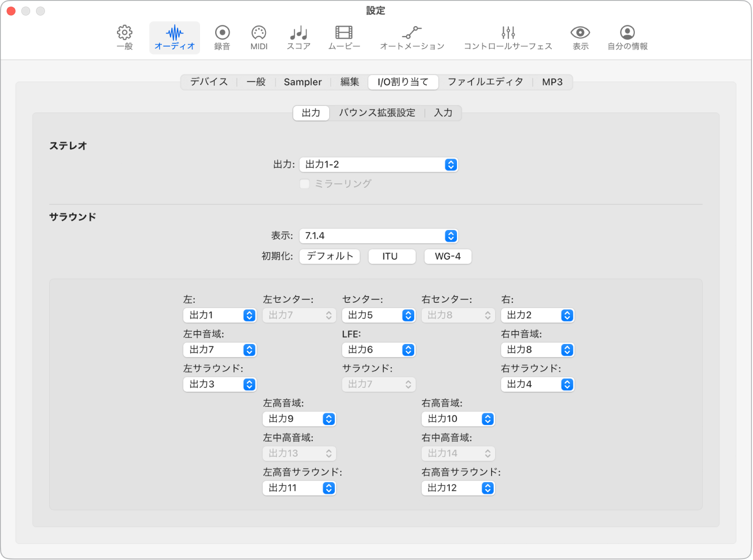The image size is (753, 560).
Task: Click the ITU initialization button
Action: 392,256
